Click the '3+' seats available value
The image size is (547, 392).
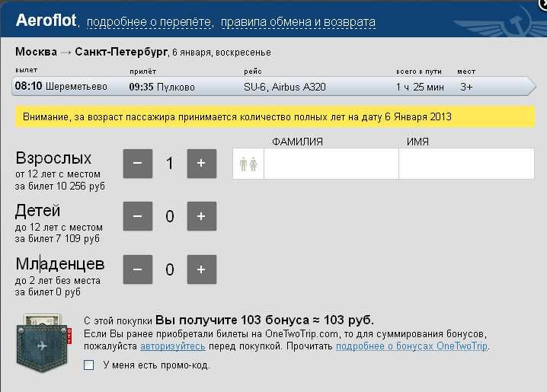coord(466,87)
